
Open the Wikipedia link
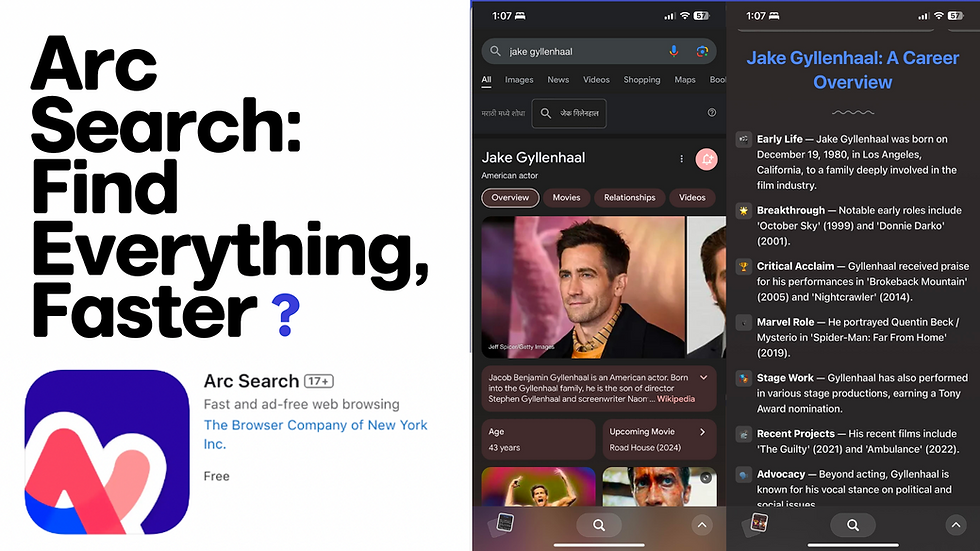tap(676, 399)
